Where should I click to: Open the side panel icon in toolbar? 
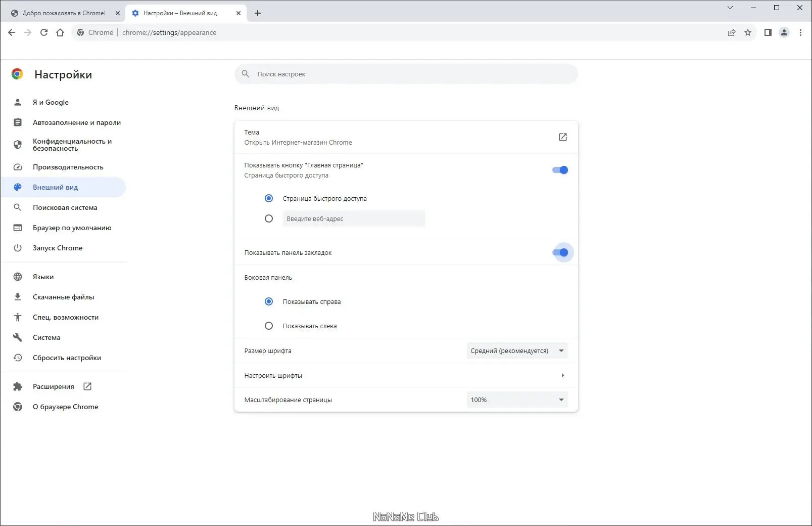pyautogui.click(x=768, y=32)
